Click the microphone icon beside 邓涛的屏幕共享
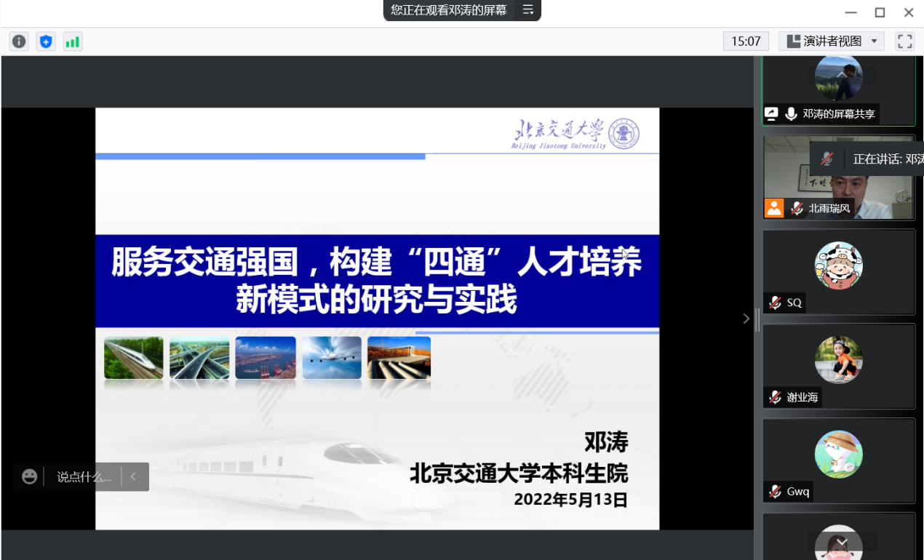The width and height of the screenshot is (924, 560). [791, 114]
